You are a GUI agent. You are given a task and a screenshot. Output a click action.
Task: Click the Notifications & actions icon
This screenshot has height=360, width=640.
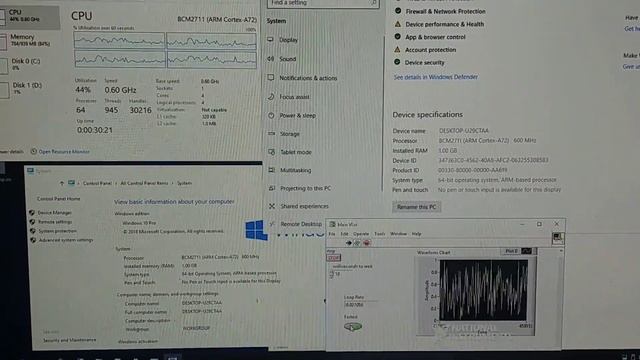pyautogui.click(x=271, y=78)
